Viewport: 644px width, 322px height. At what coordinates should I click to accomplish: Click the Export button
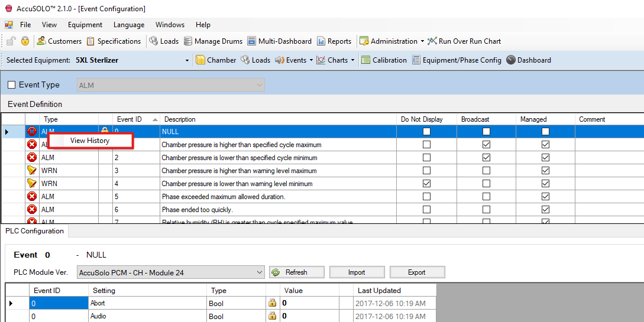coord(417,272)
